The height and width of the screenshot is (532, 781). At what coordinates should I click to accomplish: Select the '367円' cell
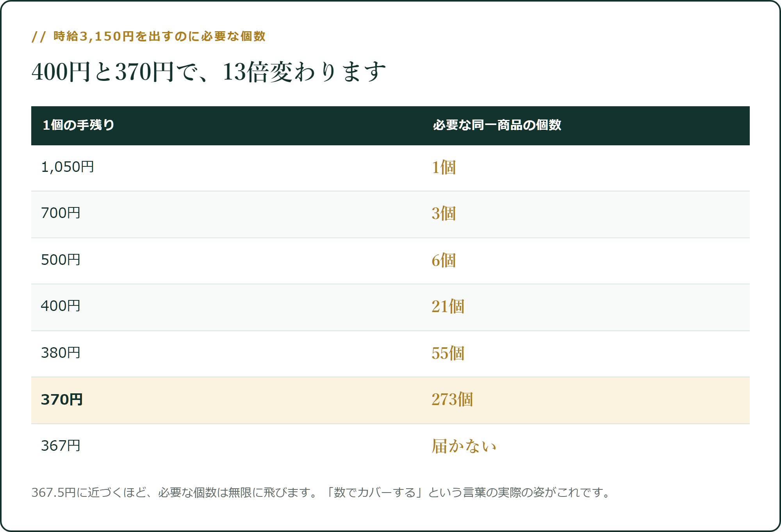click(61, 446)
